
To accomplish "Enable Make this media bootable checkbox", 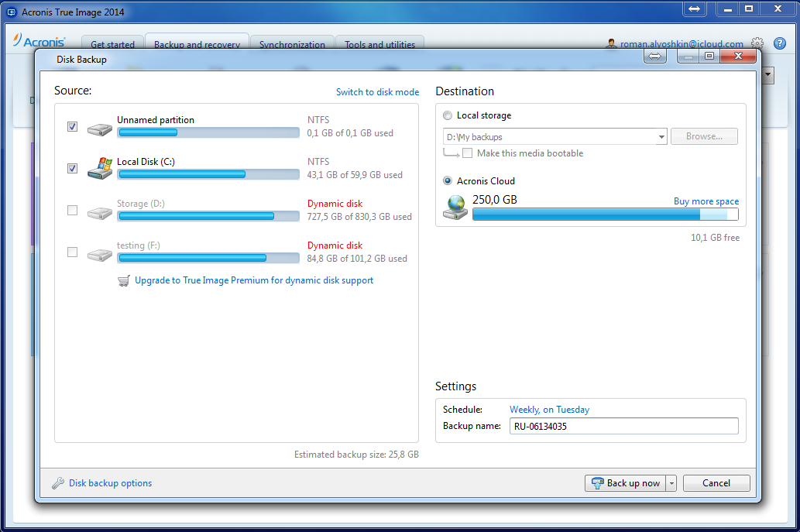I will [467, 153].
